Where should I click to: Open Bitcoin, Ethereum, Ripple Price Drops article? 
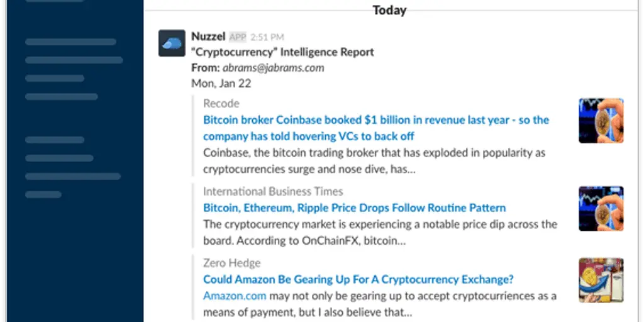coord(355,208)
